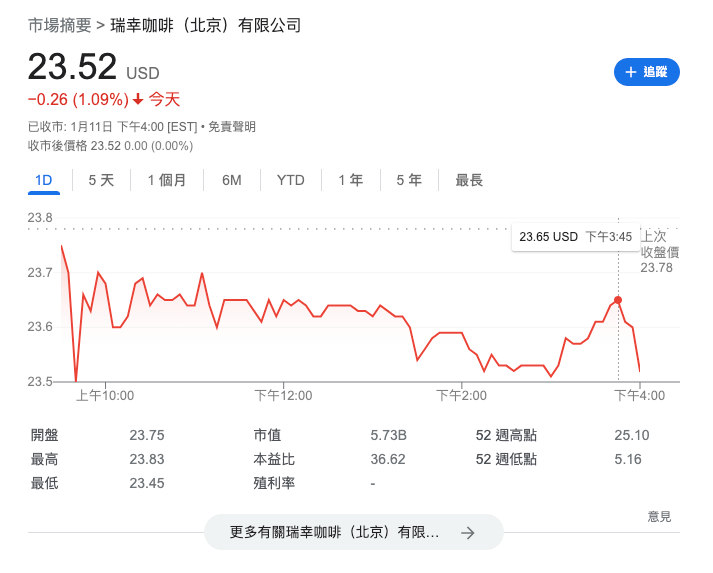713x573 pixels.
Task: Select the 1D time range tab
Action: tap(44, 181)
